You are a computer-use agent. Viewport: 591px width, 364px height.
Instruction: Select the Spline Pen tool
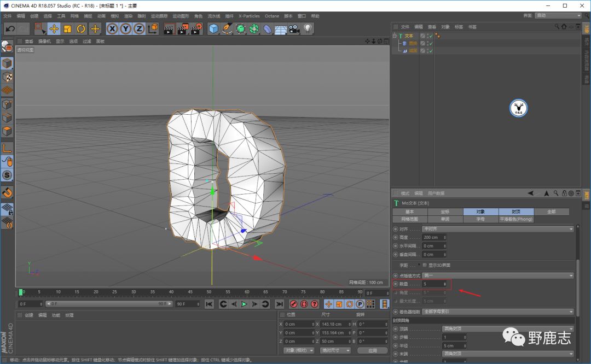point(227,29)
